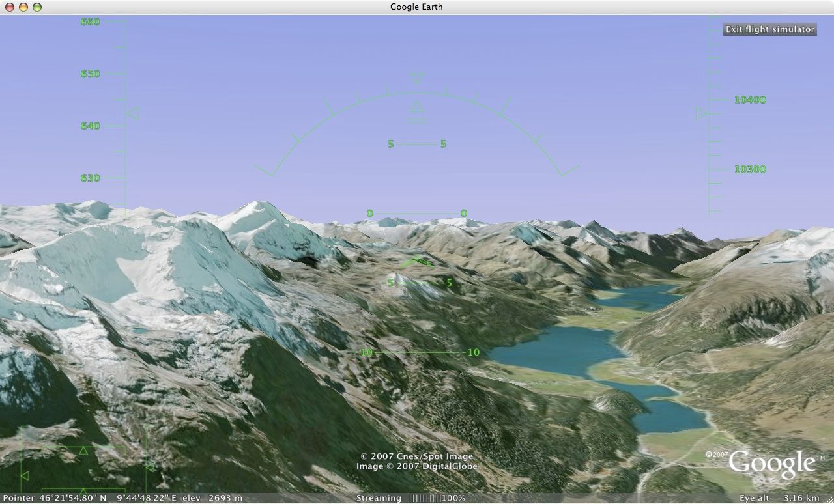Click the green zoom window button
Screen dimensions: 834x504
coord(37,7)
